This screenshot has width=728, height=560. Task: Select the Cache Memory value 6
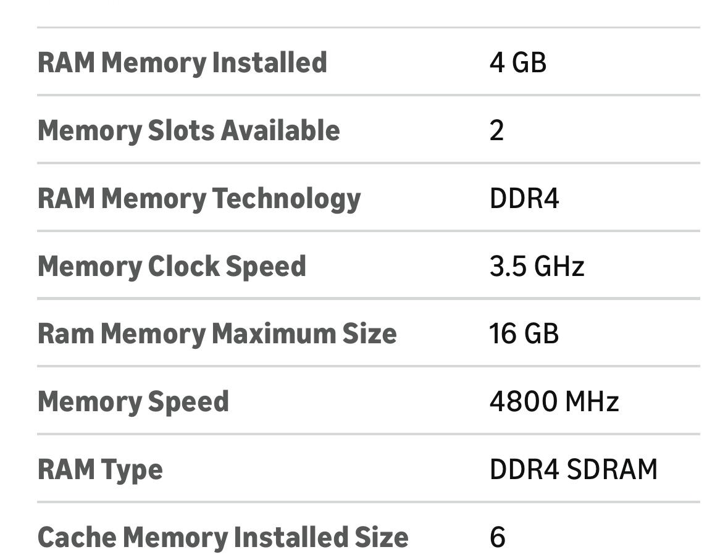tap(497, 537)
